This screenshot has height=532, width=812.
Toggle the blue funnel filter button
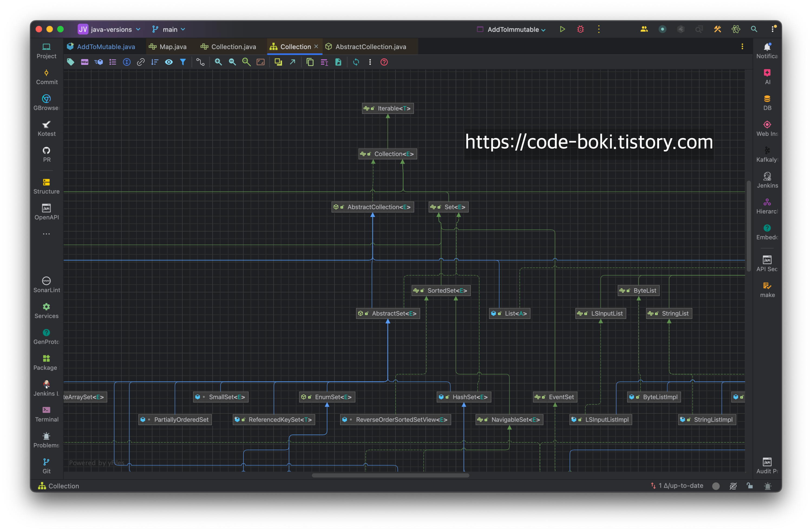pos(183,62)
